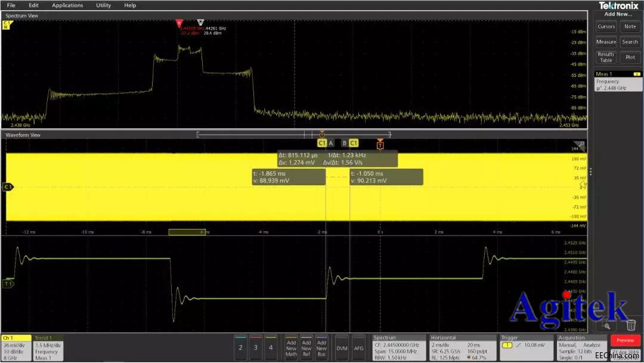
Task: Click the orange trigger position T marker
Action: pos(380,144)
